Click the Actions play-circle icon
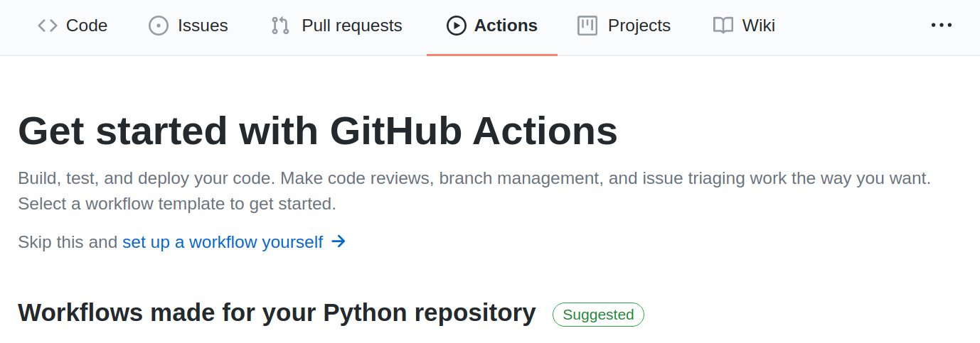The height and width of the screenshot is (343, 980). coord(456,26)
